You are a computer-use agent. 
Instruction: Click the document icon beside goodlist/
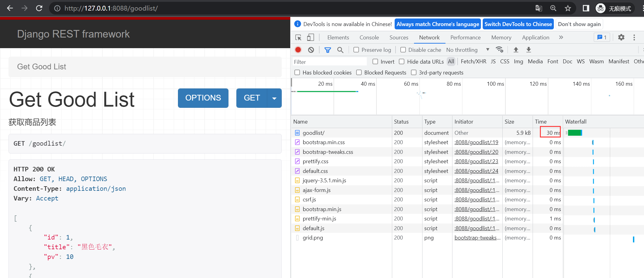coord(297,133)
